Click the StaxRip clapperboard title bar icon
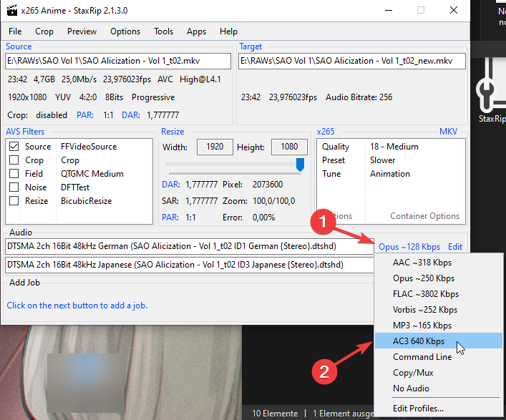 tap(12, 10)
